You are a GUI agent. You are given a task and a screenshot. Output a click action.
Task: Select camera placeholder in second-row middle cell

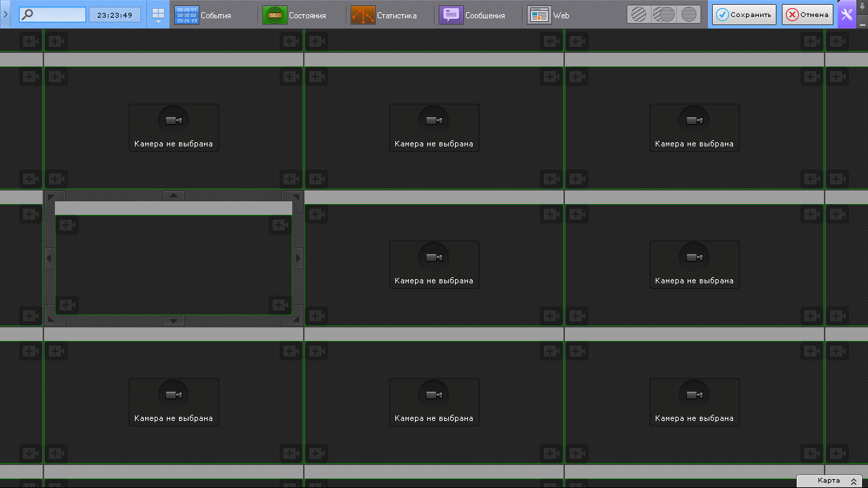[434, 264]
